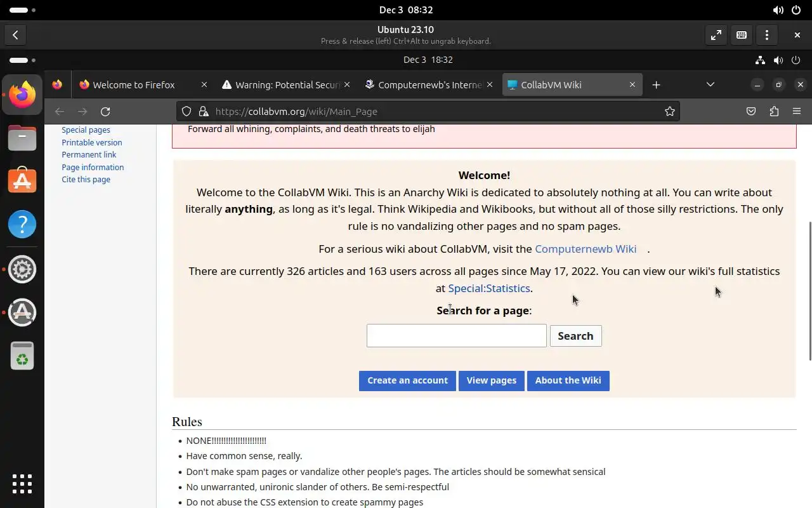Click Cite this page link
This screenshot has height=508, width=812.
(x=86, y=179)
